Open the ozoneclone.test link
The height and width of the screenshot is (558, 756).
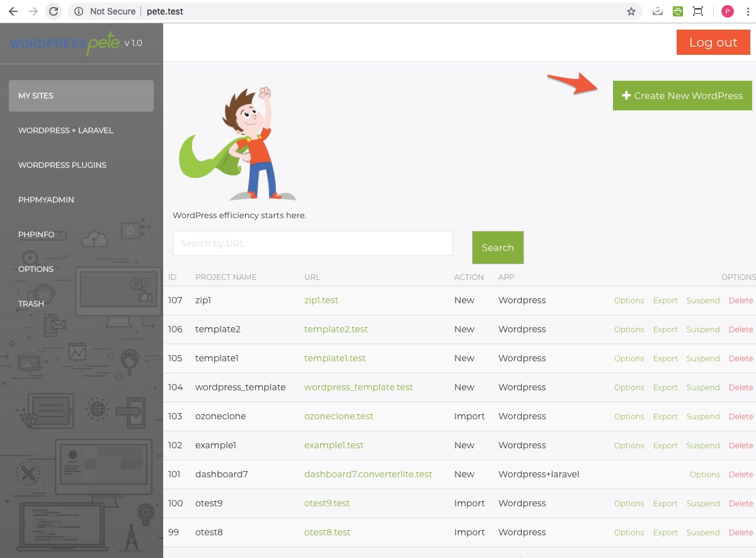(339, 416)
